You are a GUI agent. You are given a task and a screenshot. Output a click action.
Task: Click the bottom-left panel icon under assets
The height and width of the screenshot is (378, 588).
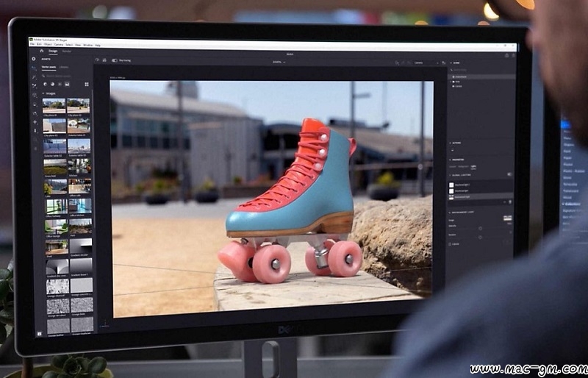39,333
